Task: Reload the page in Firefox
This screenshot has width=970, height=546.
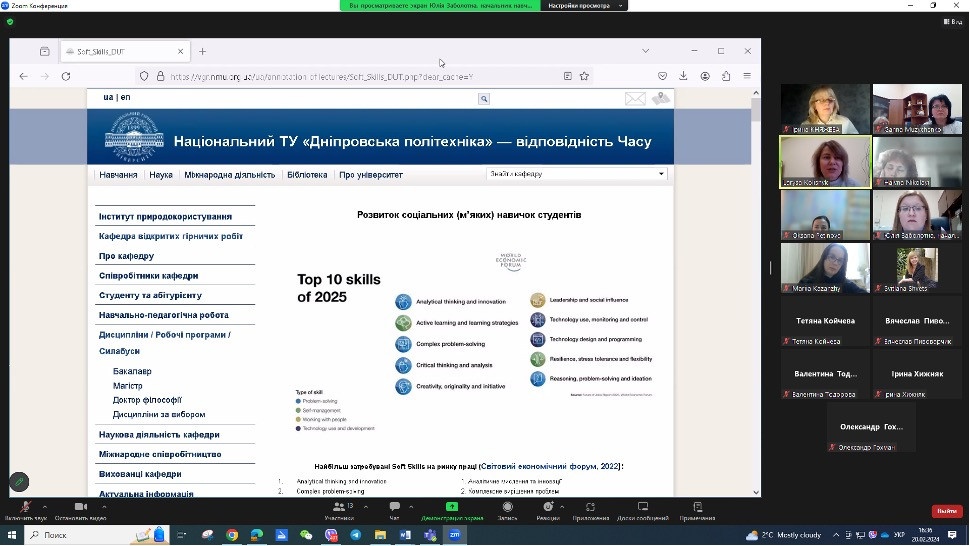Action: point(66,76)
